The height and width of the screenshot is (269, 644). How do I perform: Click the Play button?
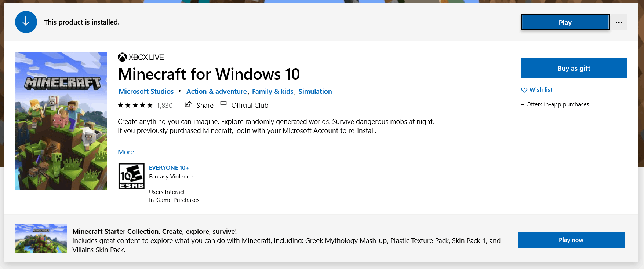(x=565, y=22)
